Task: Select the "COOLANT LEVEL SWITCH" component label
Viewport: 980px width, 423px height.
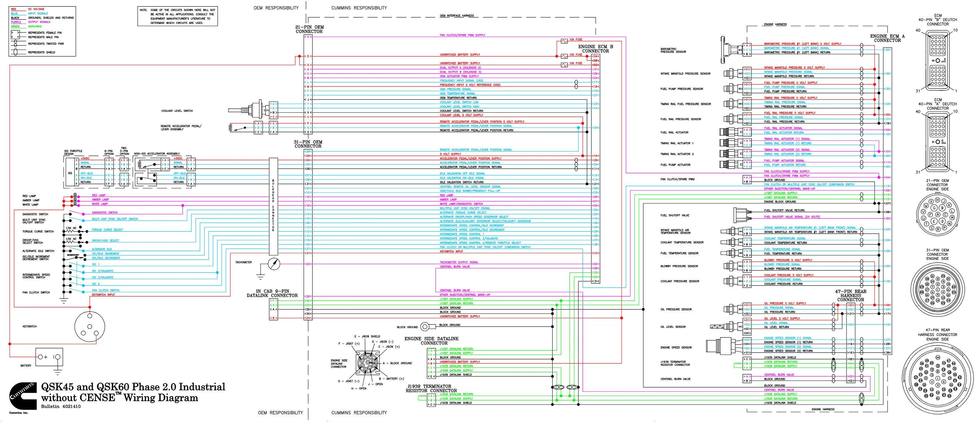Action: (x=177, y=111)
